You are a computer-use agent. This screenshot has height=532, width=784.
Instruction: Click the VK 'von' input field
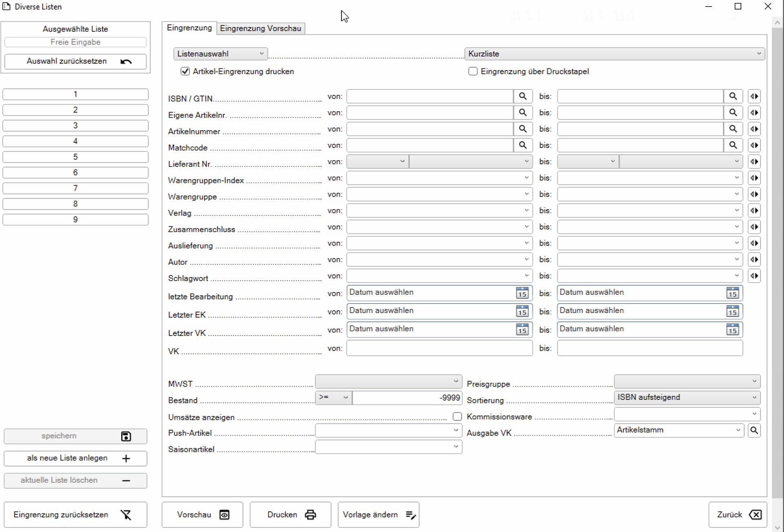pyautogui.click(x=439, y=348)
